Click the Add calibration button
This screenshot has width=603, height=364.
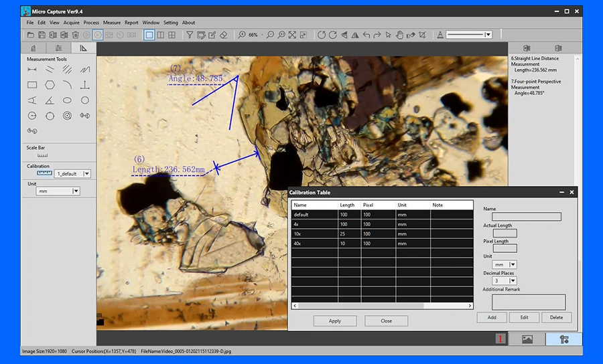coord(492,318)
